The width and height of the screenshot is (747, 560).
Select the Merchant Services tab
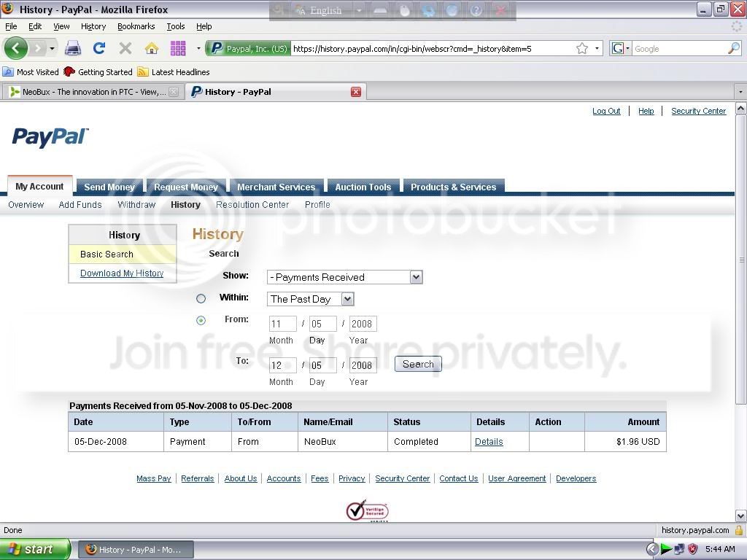pos(276,187)
